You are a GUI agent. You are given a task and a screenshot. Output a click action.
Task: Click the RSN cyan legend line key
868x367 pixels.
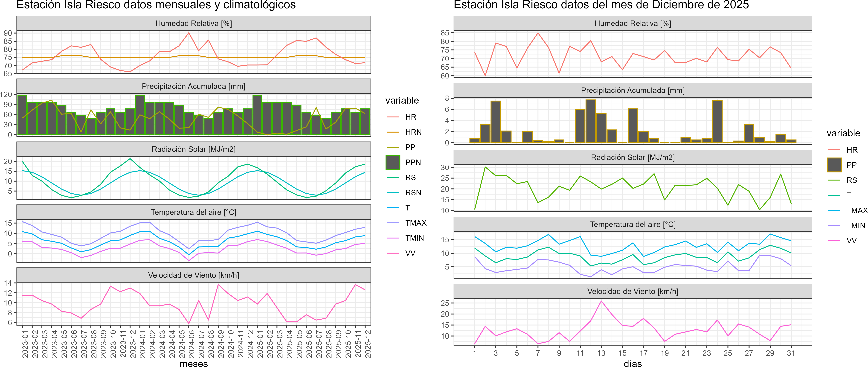(393, 193)
